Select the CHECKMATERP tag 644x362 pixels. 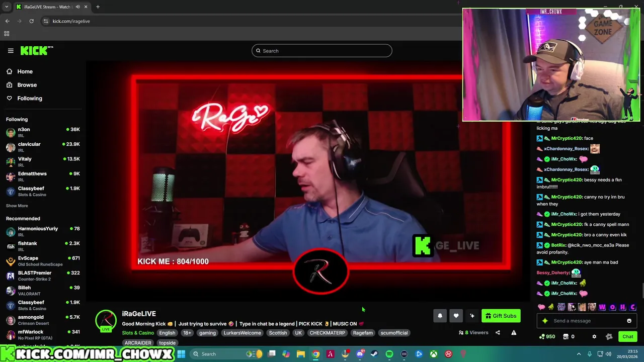pyautogui.click(x=328, y=333)
